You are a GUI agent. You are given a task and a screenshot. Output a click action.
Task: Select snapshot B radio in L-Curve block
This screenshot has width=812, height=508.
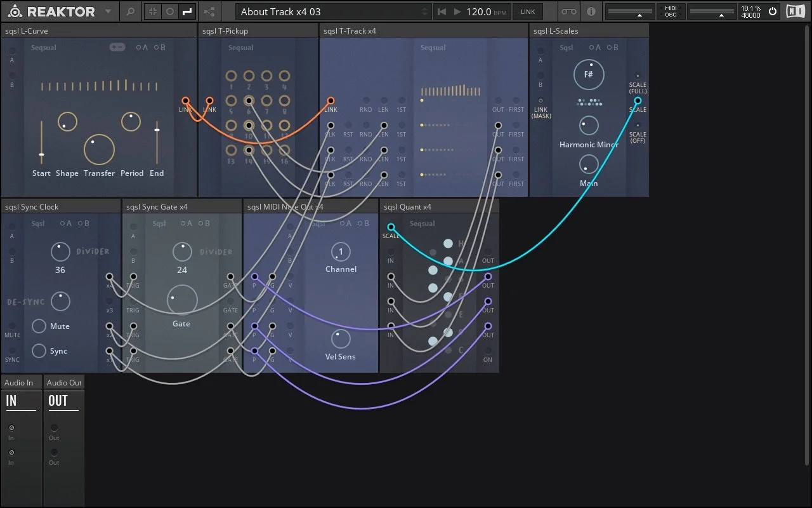pyautogui.click(x=157, y=48)
